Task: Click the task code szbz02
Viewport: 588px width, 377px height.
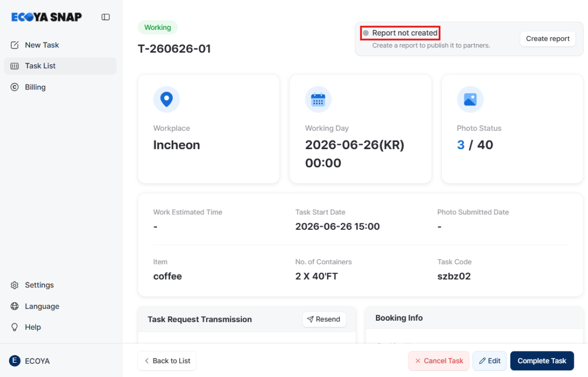Action: coord(454,276)
